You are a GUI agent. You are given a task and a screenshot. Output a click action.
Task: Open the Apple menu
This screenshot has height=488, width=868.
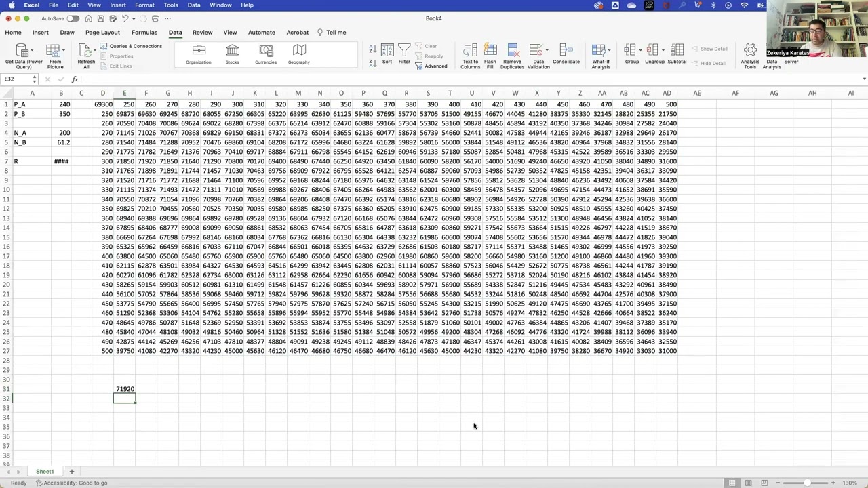pyautogui.click(x=12, y=5)
